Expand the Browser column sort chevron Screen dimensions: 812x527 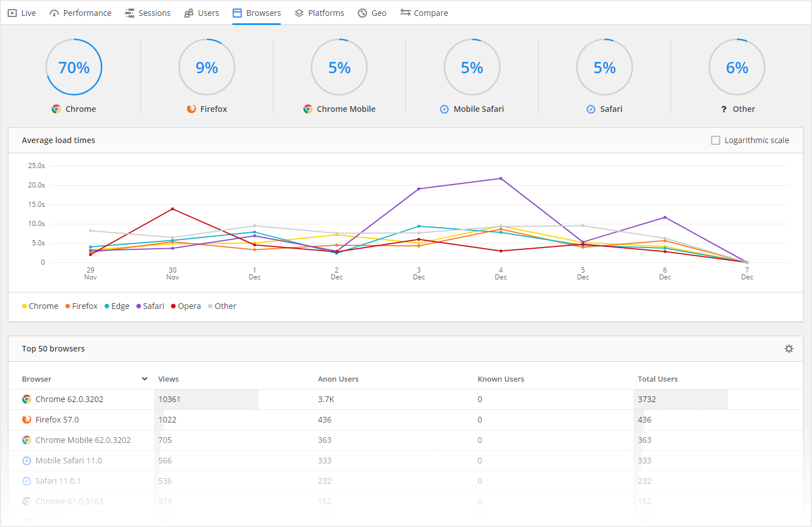[144, 379]
